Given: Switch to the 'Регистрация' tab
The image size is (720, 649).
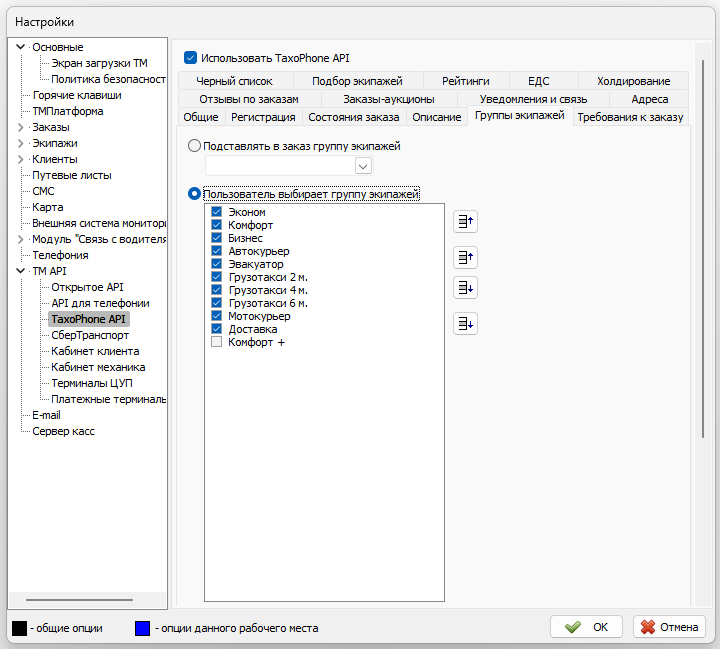Looking at the screenshot, I should click(x=263, y=117).
